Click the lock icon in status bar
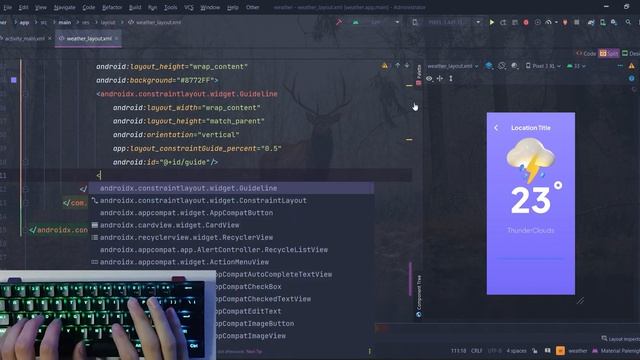 point(535,351)
